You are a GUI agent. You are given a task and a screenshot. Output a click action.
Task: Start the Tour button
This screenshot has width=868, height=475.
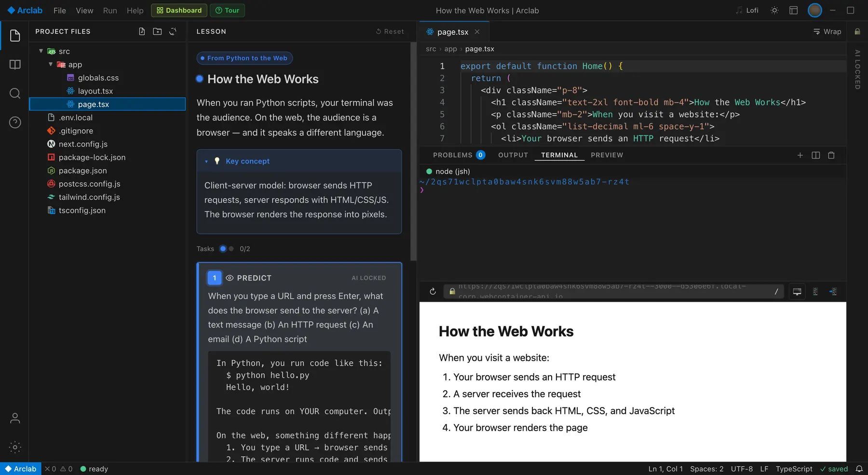227,11
